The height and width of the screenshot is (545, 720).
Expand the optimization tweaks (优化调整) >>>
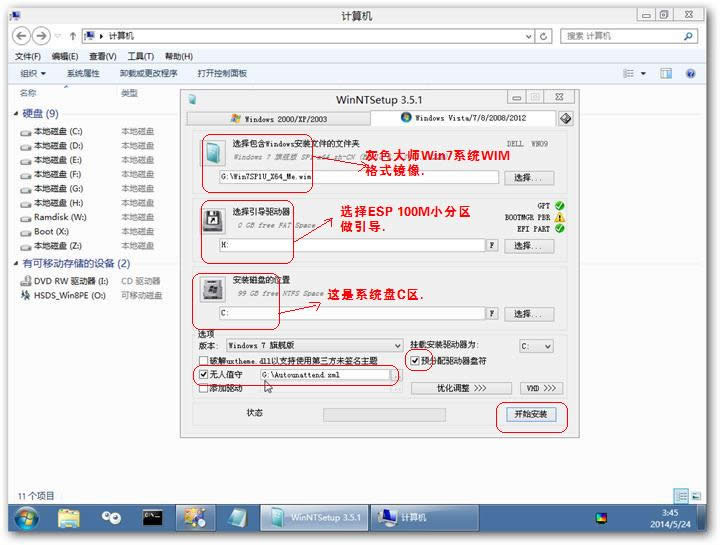click(x=461, y=388)
